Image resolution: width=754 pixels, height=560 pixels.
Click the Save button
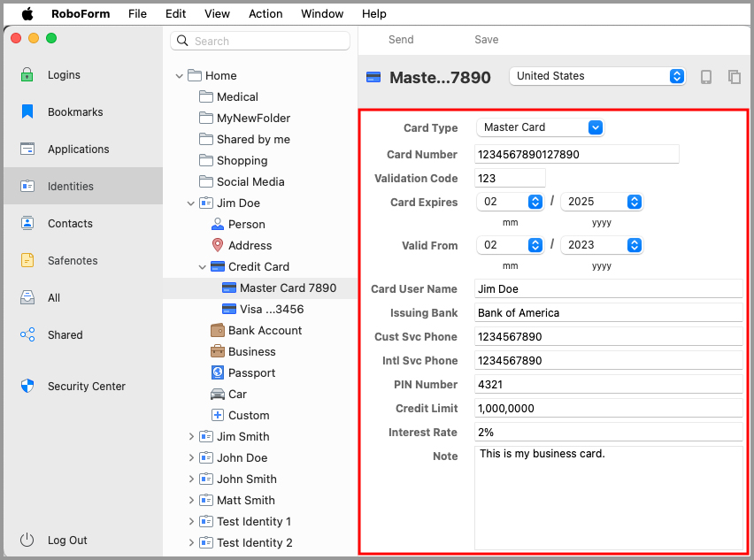click(x=486, y=40)
